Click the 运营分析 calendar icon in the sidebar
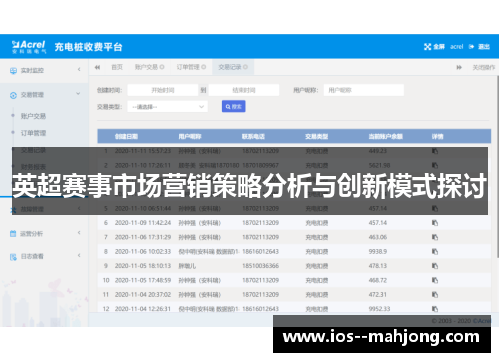This screenshot has height=362, width=500. coord(13,234)
